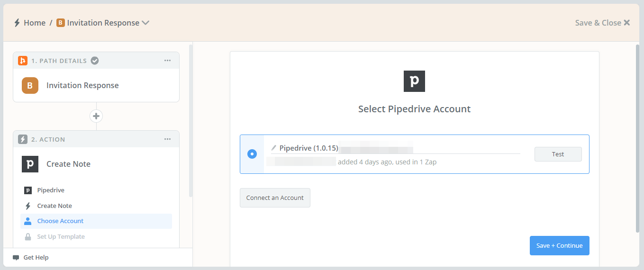
Task: Click Save + Continue button
Action: coord(559,246)
